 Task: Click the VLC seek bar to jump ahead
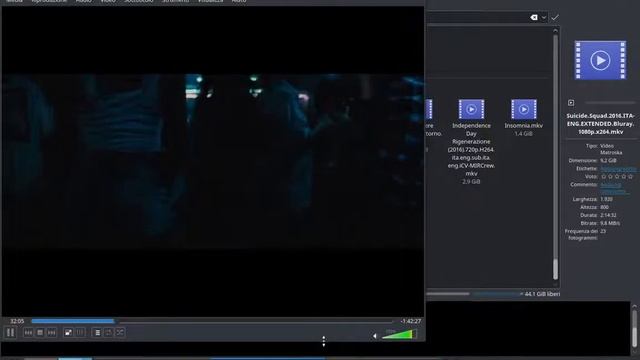[x=212, y=321]
